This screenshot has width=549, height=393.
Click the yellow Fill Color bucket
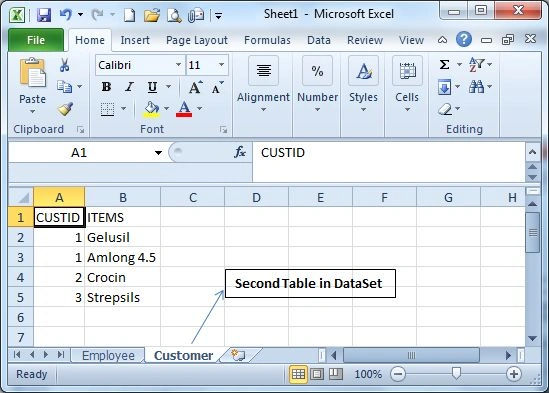click(x=152, y=109)
